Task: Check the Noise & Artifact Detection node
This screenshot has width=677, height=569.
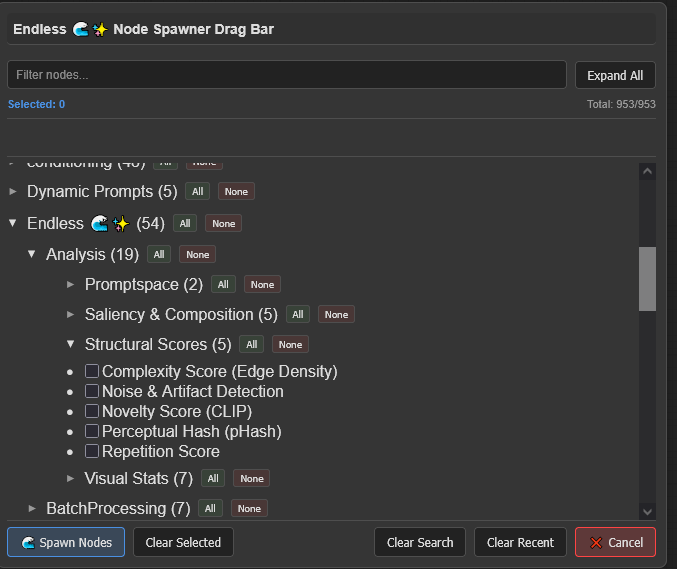Action: click(x=92, y=392)
